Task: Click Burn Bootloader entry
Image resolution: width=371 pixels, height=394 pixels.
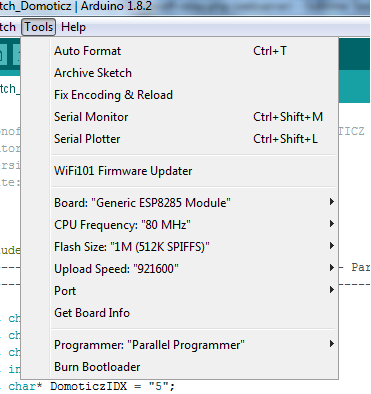Action: [x=195, y=367]
